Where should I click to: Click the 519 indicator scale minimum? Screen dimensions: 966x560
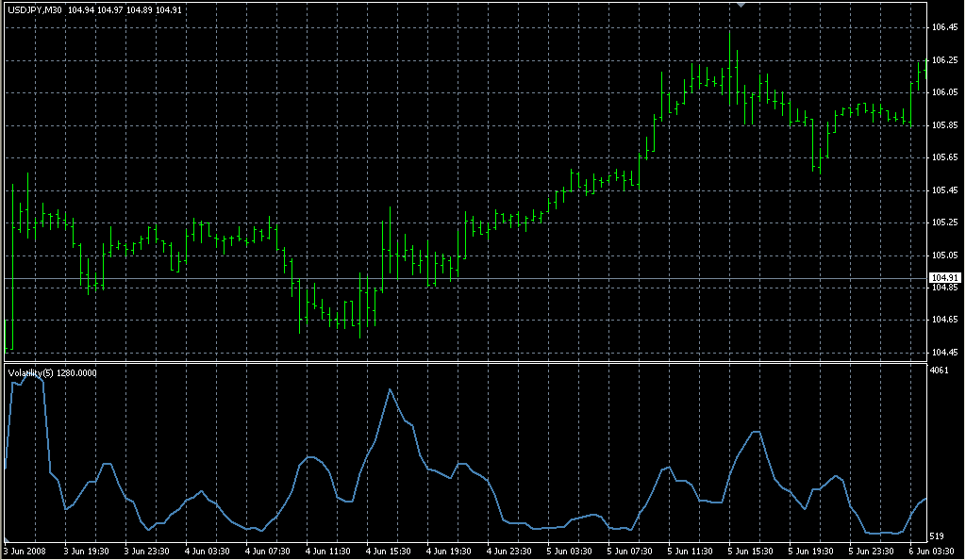coord(937,536)
